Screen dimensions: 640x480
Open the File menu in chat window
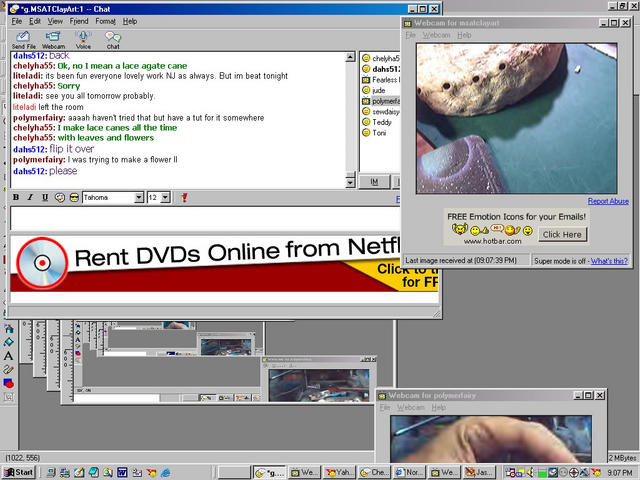pos(17,21)
